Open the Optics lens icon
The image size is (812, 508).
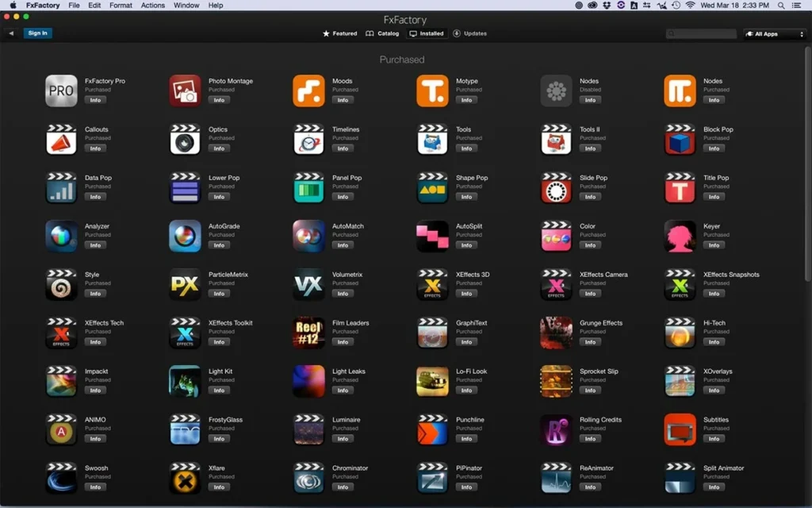[x=185, y=140]
